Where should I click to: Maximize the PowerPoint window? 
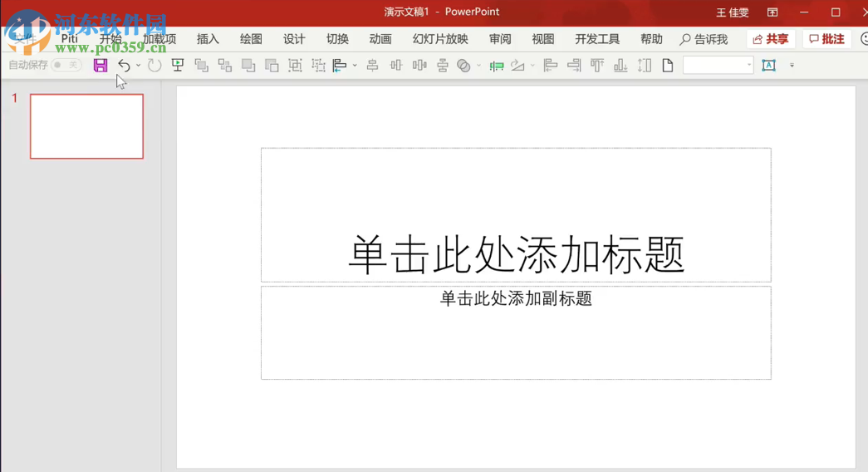(x=836, y=12)
